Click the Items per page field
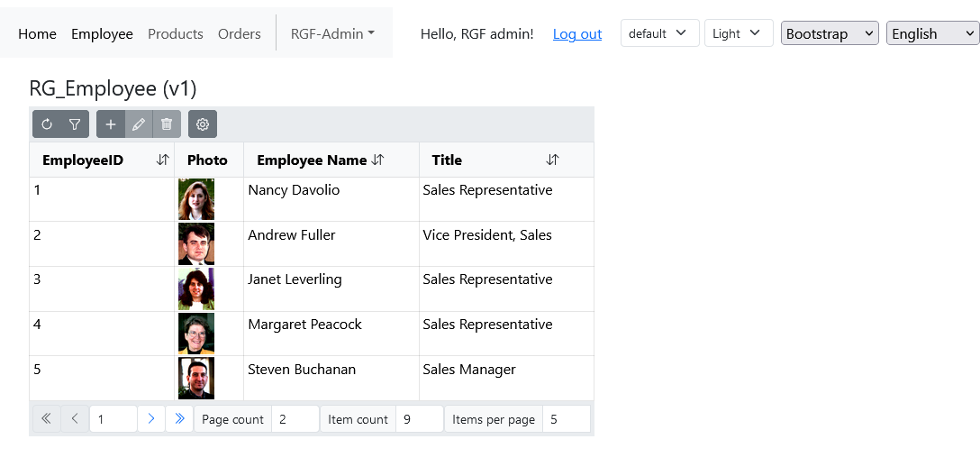This screenshot has width=980, height=476. pos(566,419)
